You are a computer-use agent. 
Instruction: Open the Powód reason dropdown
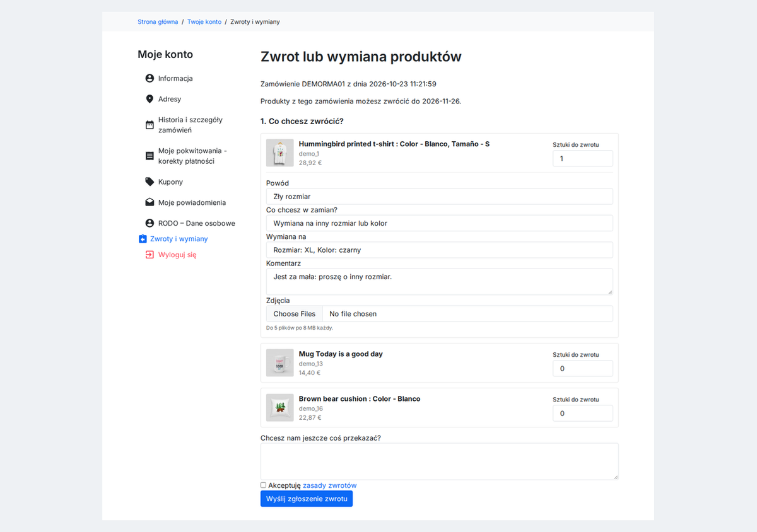[x=440, y=197]
